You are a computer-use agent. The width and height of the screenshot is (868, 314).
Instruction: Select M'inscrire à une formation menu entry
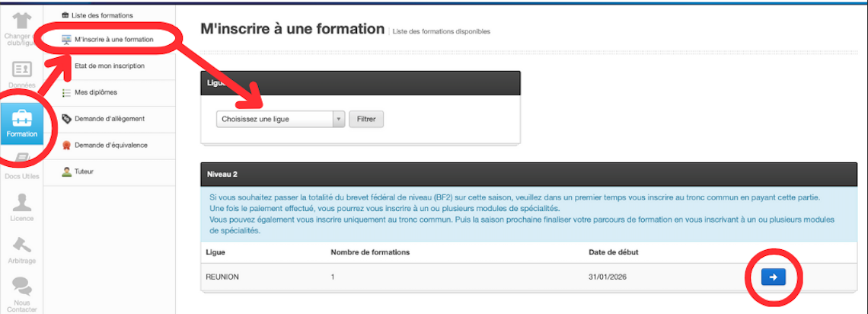[113, 39]
